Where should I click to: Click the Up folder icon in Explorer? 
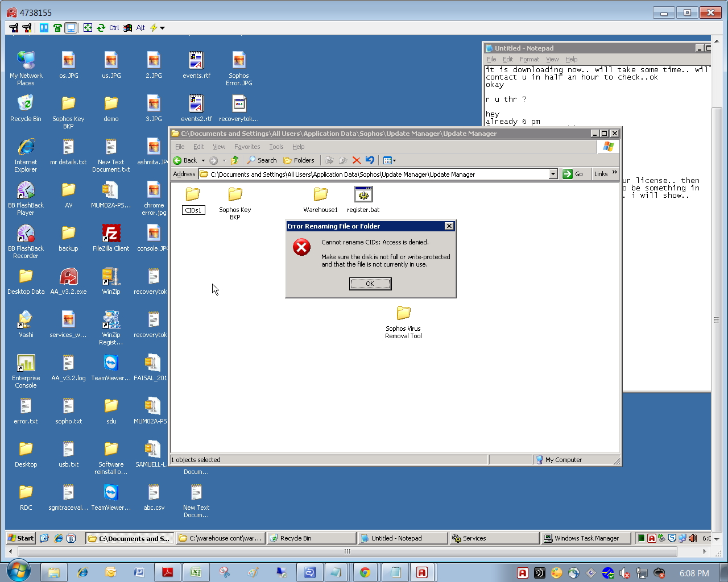pos(234,160)
